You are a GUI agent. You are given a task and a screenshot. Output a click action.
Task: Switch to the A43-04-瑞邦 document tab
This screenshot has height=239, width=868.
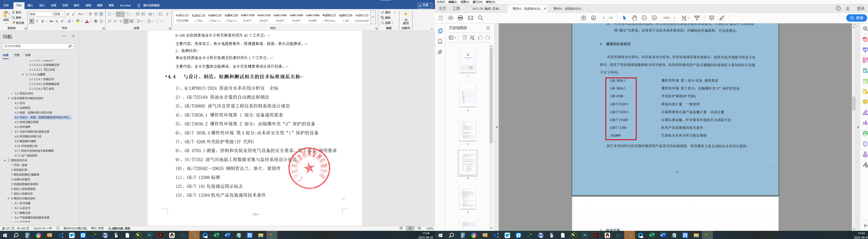pos(486,9)
